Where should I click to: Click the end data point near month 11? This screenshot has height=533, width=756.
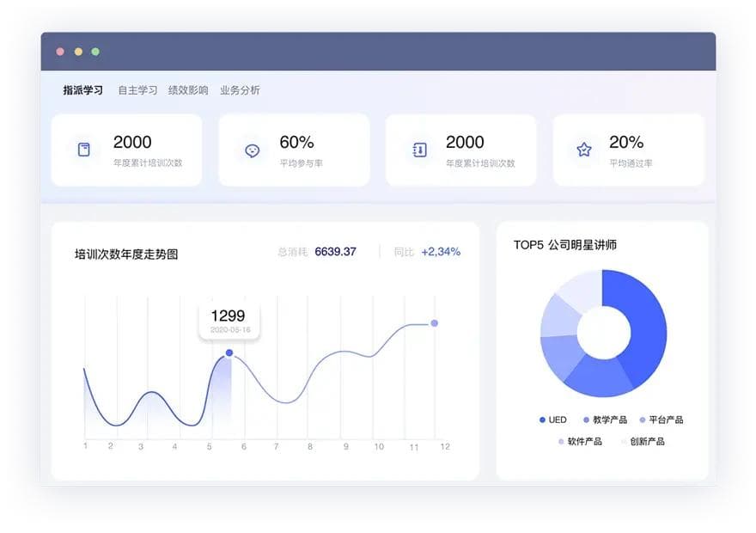point(435,323)
